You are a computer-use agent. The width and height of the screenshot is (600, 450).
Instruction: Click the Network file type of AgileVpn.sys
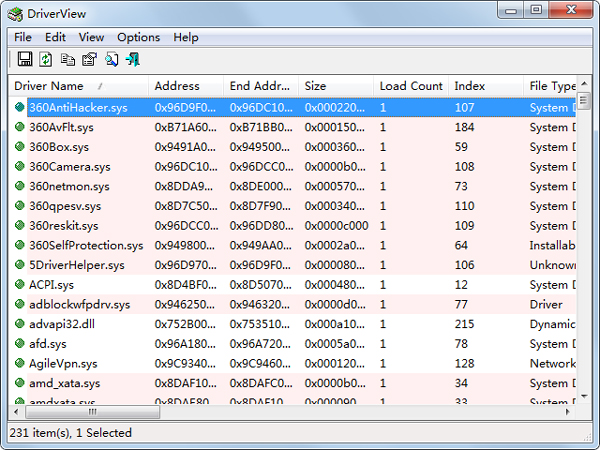pyautogui.click(x=553, y=364)
